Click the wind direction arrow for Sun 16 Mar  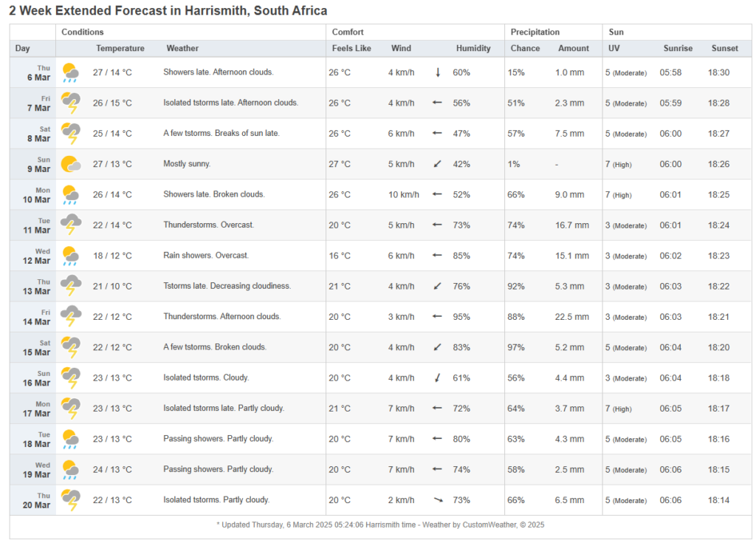438,378
